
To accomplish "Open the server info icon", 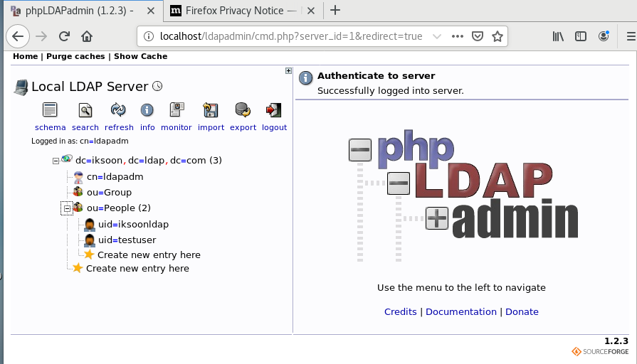I will point(147,110).
